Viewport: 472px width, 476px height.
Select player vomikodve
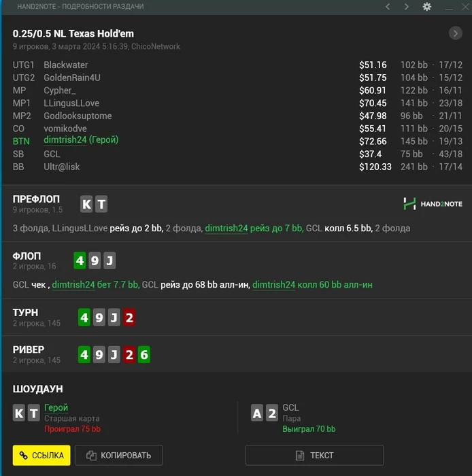click(65, 129)
